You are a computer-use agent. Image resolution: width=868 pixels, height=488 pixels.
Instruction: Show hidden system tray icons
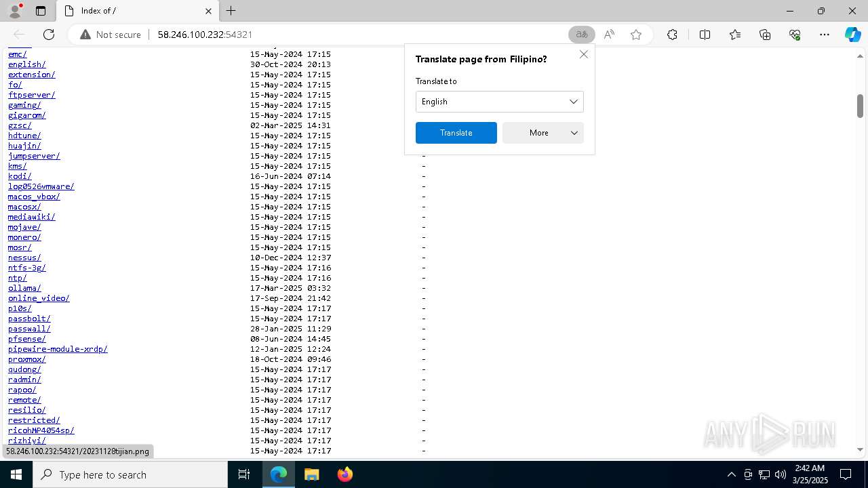731,474
